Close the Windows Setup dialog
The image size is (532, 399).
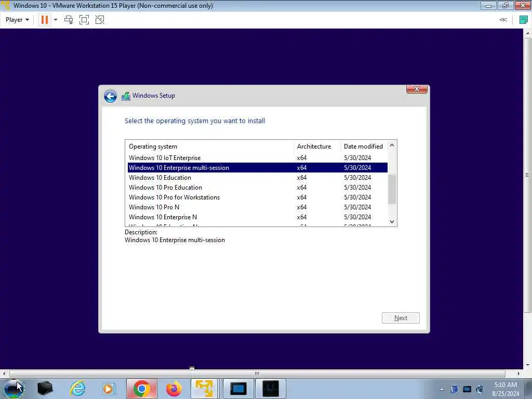[x=417, y=89]
